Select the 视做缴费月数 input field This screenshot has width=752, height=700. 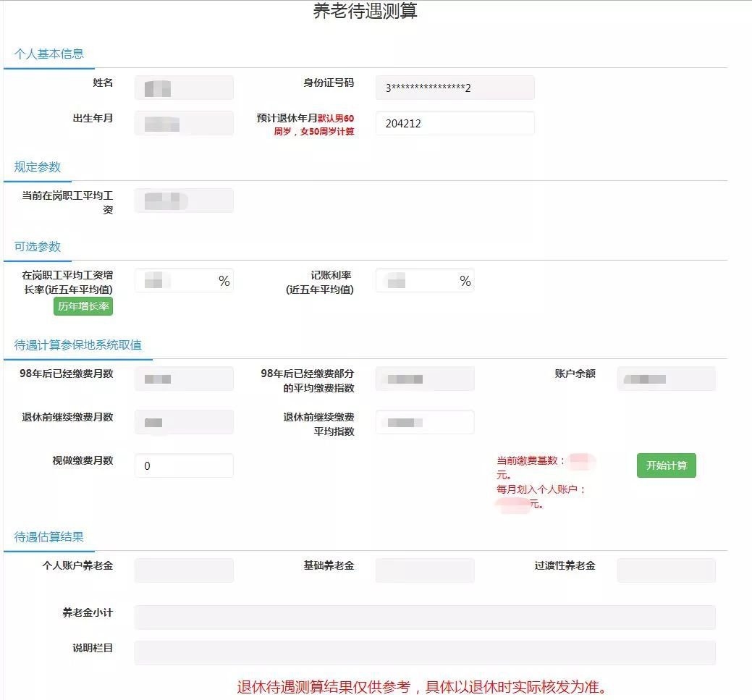click(184, 465)
